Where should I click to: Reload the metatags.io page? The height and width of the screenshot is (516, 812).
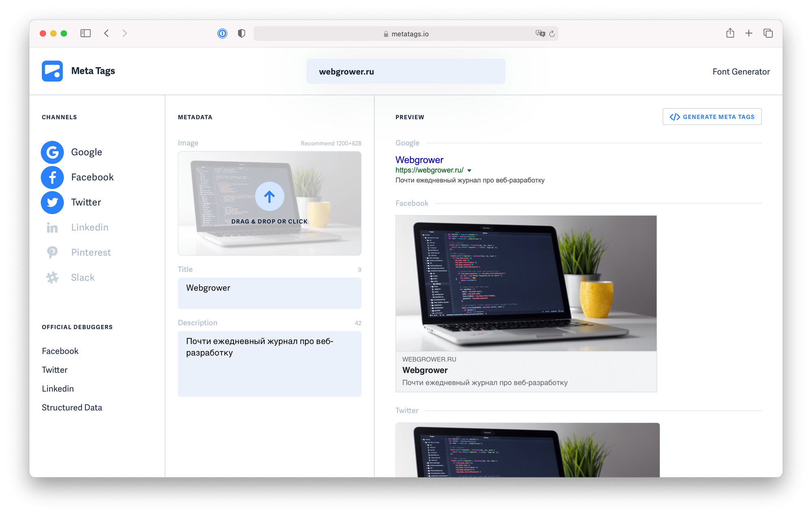click(552, 34)
